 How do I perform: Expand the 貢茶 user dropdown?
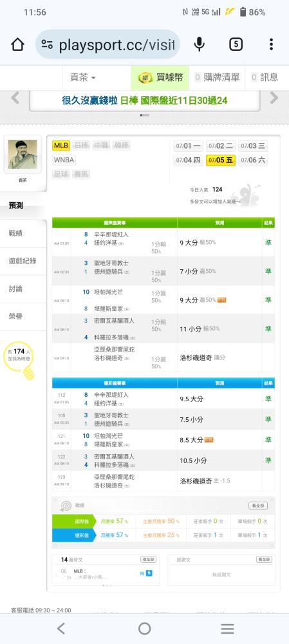tap(82, 77)
